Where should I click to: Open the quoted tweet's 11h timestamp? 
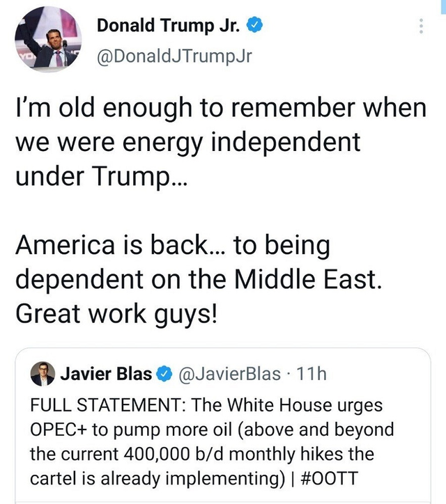[x=311, y=374]
